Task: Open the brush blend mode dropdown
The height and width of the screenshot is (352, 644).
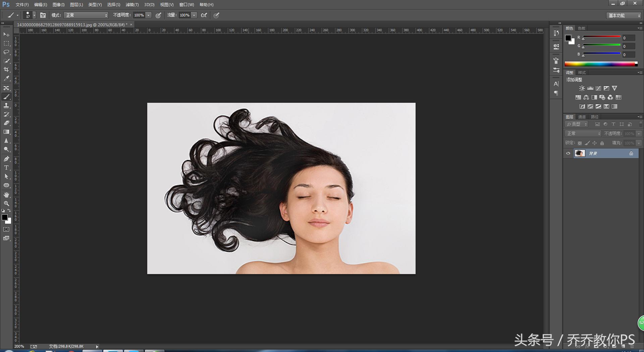Action: point(87,15)
